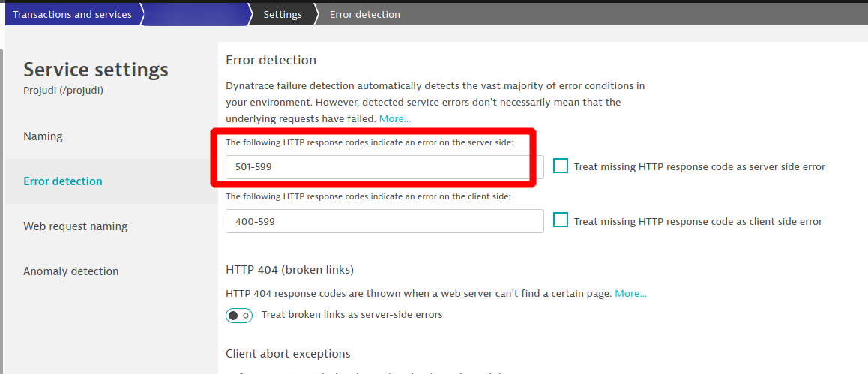This screenshot has width=868, height=374.
Task: Check missing response code as client side error
Action: coord(561,220)
